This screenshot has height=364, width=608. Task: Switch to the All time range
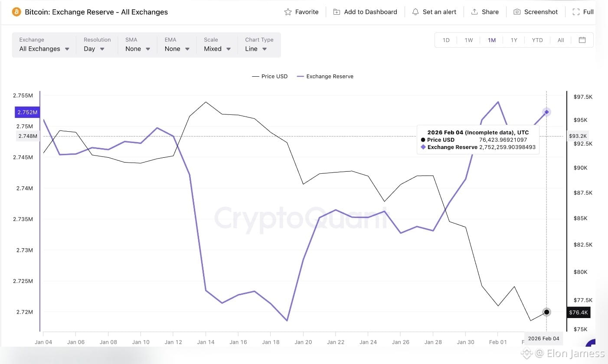click(x=561, y=40)
